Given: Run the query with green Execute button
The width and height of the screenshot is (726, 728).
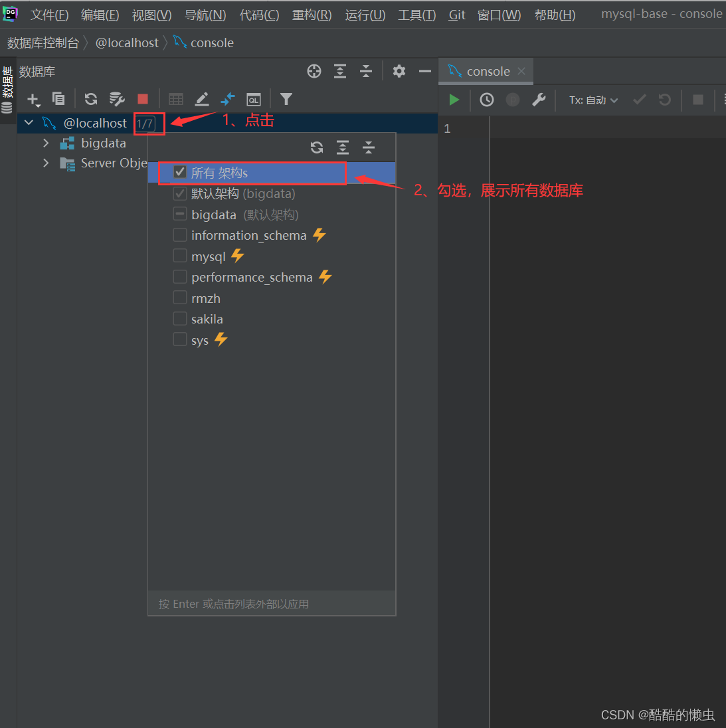Looking at the screenshot, I should tap(454, 100).
